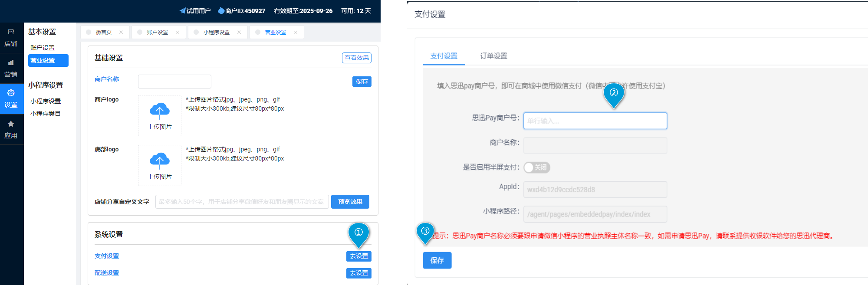The height and width of the screenshot is (285, 868).
Task: Close the 账户设置 tab
Action: click(178, 33)
